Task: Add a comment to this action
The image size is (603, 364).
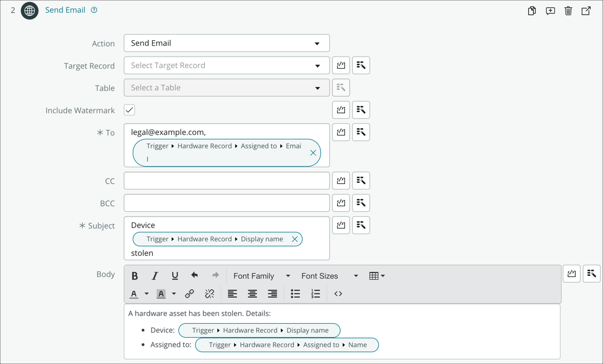Action: coord(550,10)
